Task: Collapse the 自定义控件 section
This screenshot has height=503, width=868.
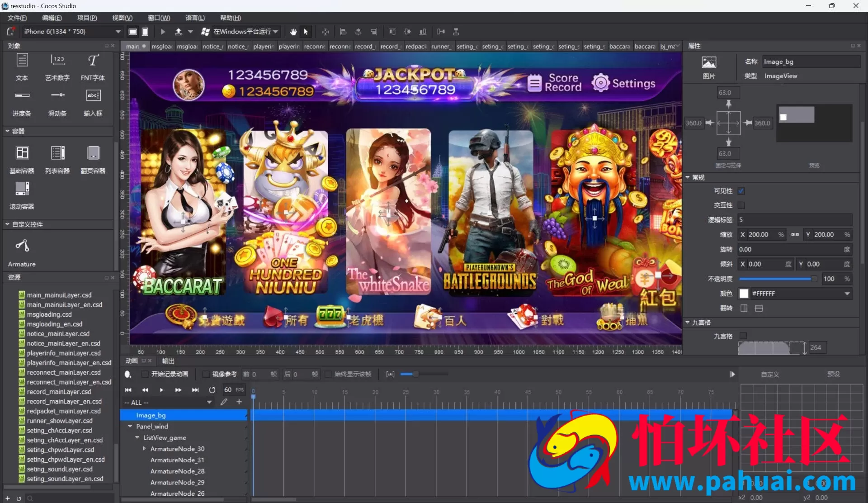Action: tap(7, 224)
